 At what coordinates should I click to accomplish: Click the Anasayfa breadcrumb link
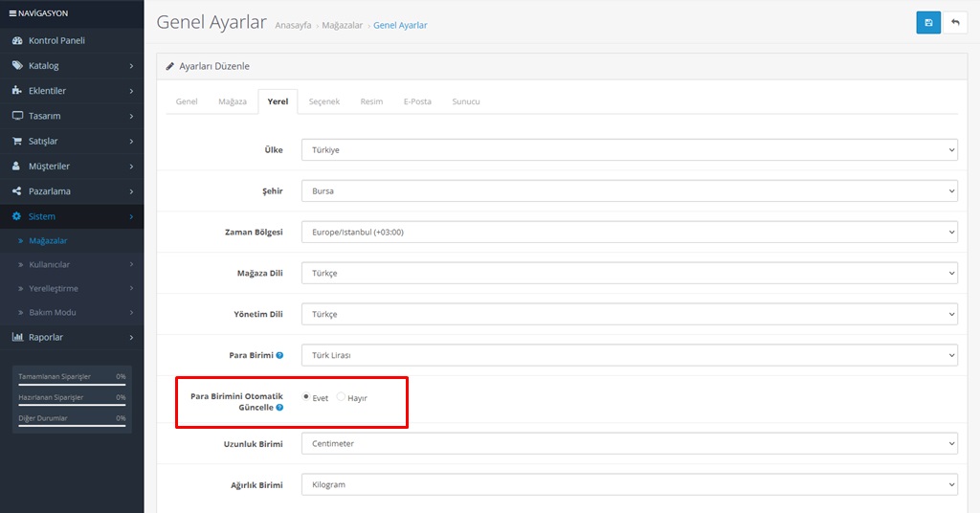293,26
